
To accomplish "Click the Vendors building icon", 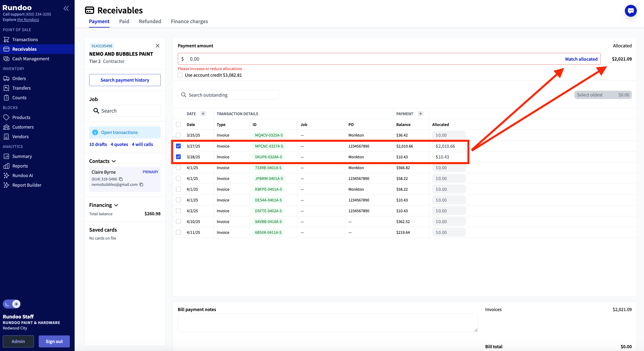I will click(x=6, y=137).
